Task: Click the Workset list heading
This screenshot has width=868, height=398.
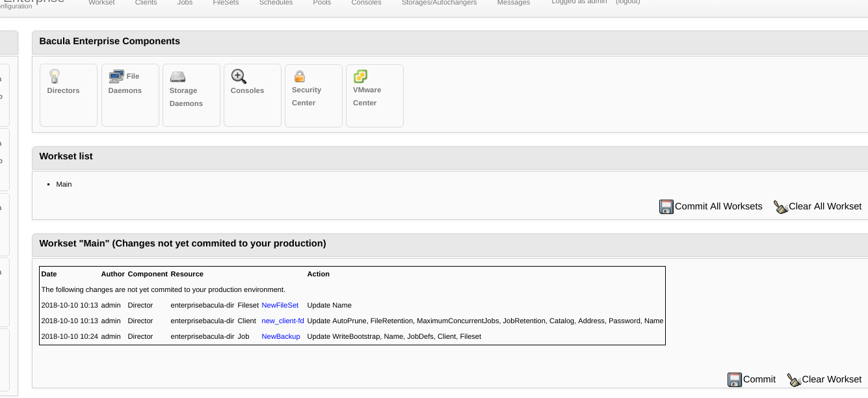Action: point(66,156)
